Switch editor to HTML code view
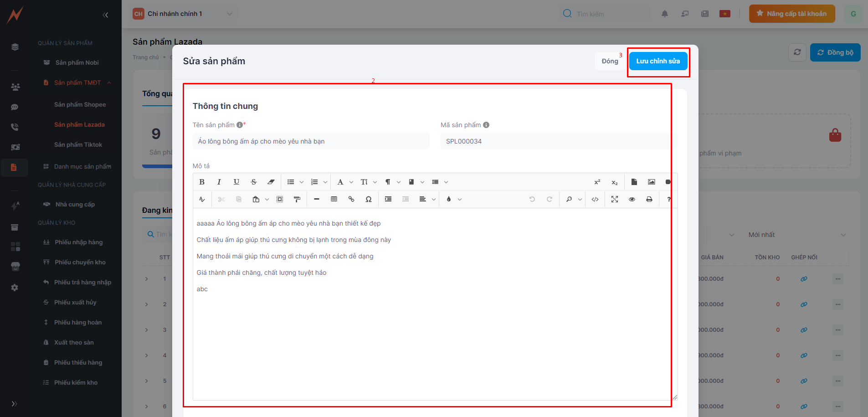The width and height of the screenshot is (868, 417). click(x=595, y=199)
